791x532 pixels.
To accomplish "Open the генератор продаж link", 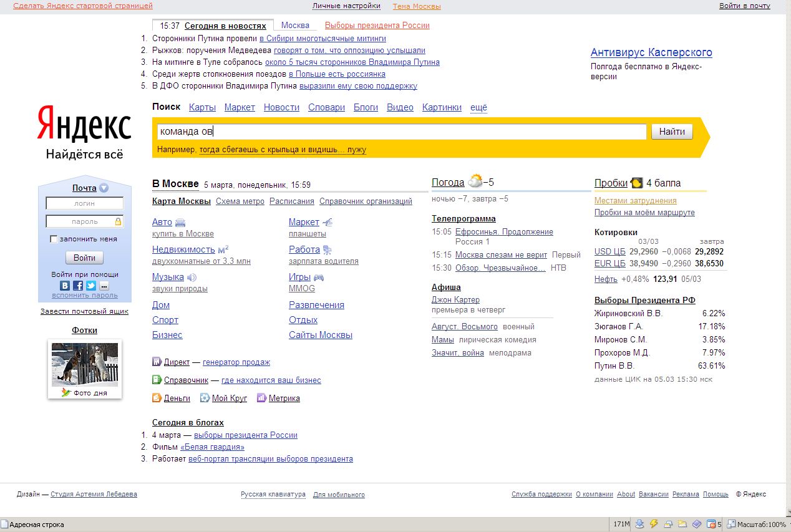I will coord(236,362).
